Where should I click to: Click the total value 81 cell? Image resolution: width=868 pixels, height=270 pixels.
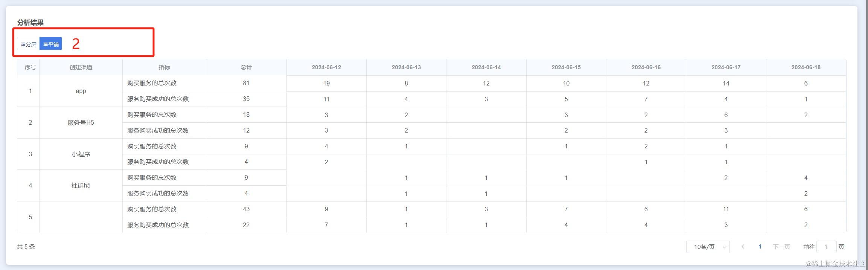tap(246, 83)
